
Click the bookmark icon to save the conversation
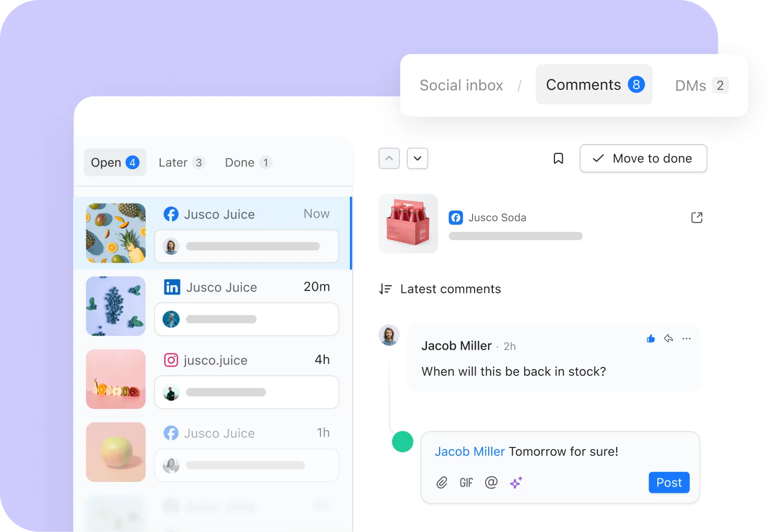(558, 158)
